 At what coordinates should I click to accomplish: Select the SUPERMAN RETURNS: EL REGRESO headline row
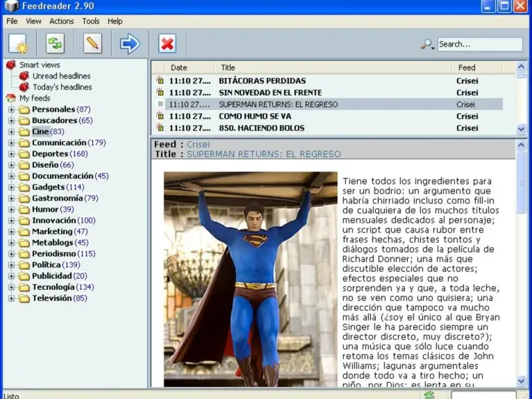[334, 104]
